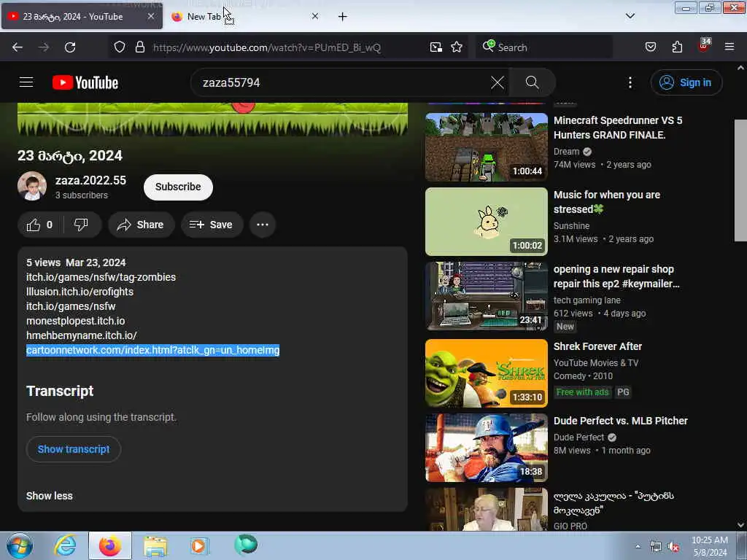Click the scrollbar down arrow
The height and width of the screenshot is (560, 747).
(x=740, y=525)
